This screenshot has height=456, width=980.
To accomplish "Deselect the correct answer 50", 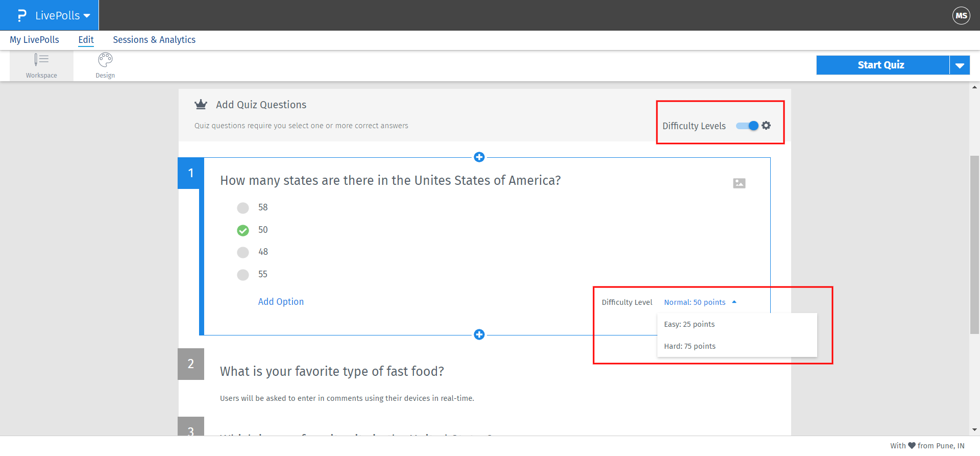I will 243,230.
